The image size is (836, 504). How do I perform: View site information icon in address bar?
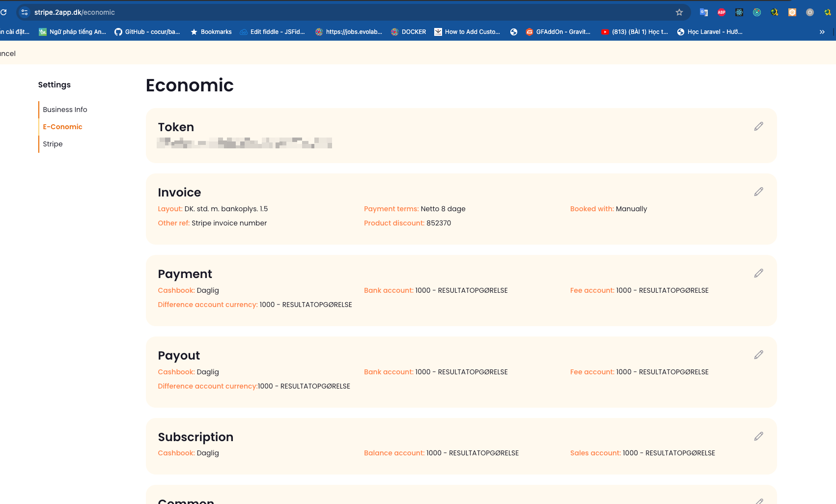tap(25, 12)
